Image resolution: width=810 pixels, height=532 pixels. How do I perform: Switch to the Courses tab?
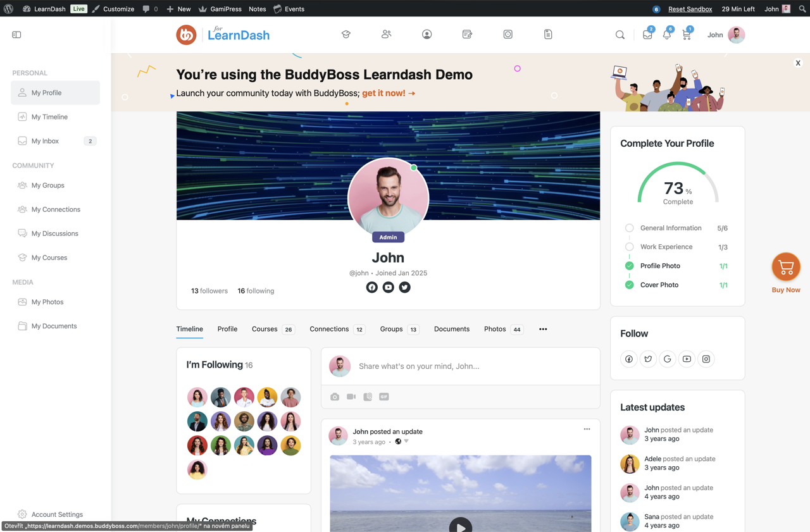(x=265, y=329)
